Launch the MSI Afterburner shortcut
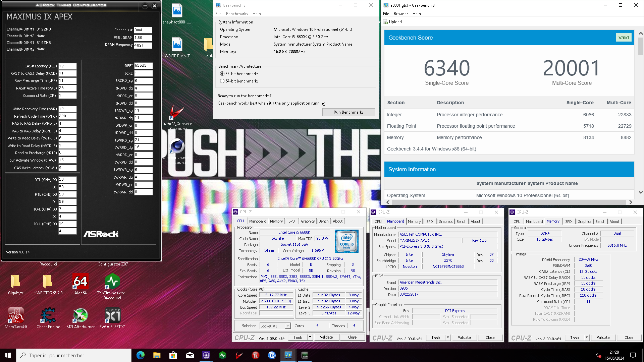The height and width of the screenshot is (362, 644). [80, 318]
